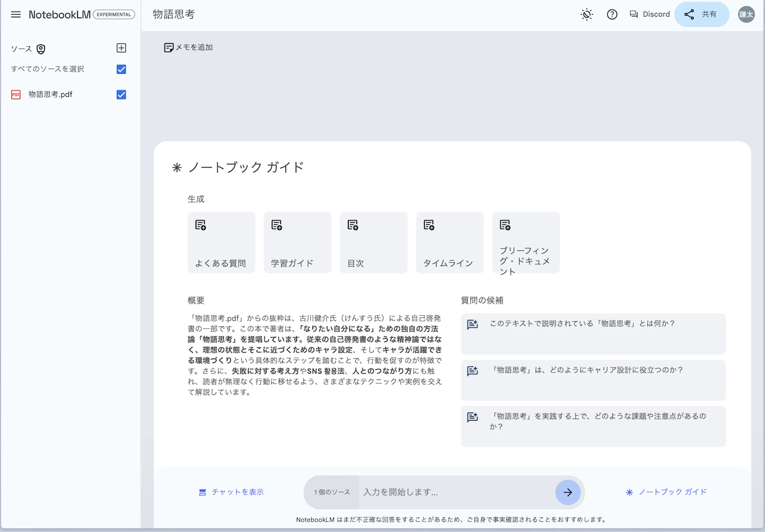Uncheck すべてのソースを選択
The height and width of the screenshot is (532, 765).
pyautogui.click(x=121, y=69)
